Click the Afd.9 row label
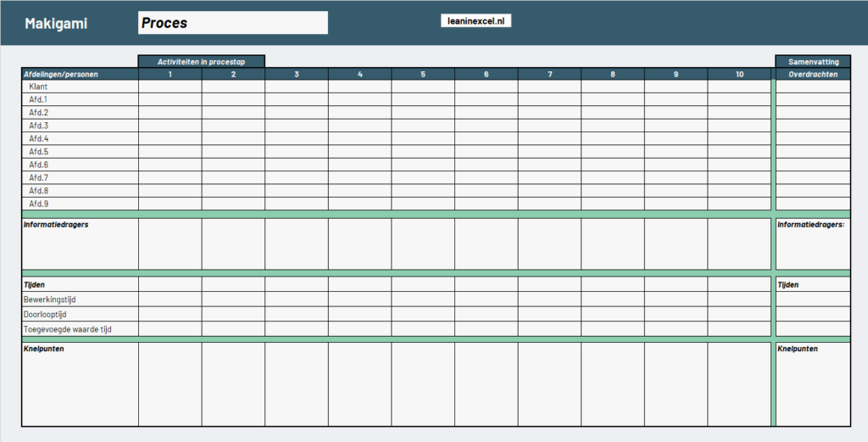 [39, 204]
